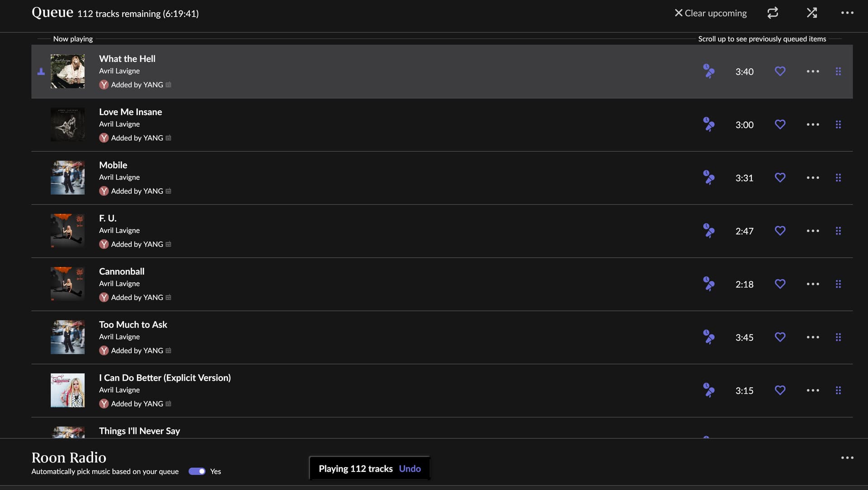This screenshot has width=868, height=490.
Task: Turn off the Roon Radio switch
Action: click(197, 471)
